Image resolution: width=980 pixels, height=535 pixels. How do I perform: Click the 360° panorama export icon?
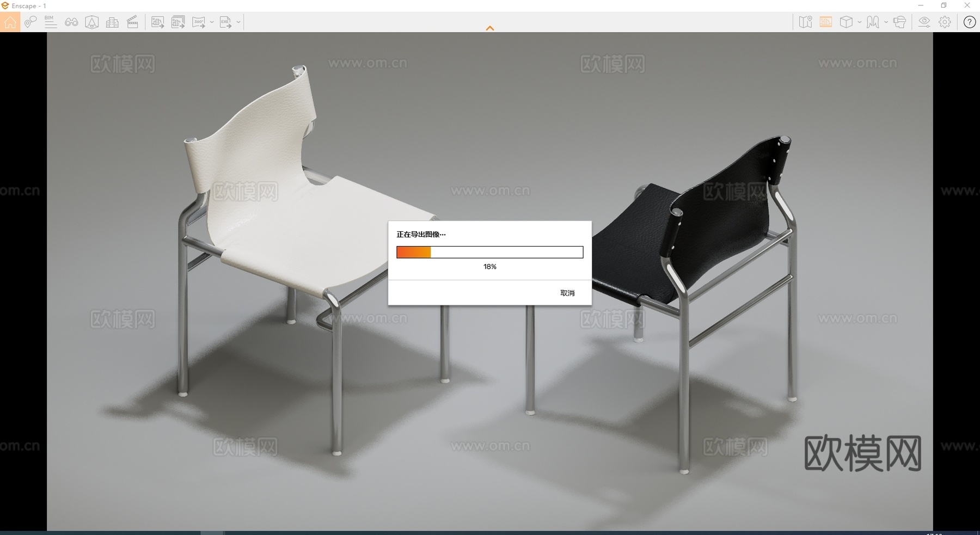[199, 22]
